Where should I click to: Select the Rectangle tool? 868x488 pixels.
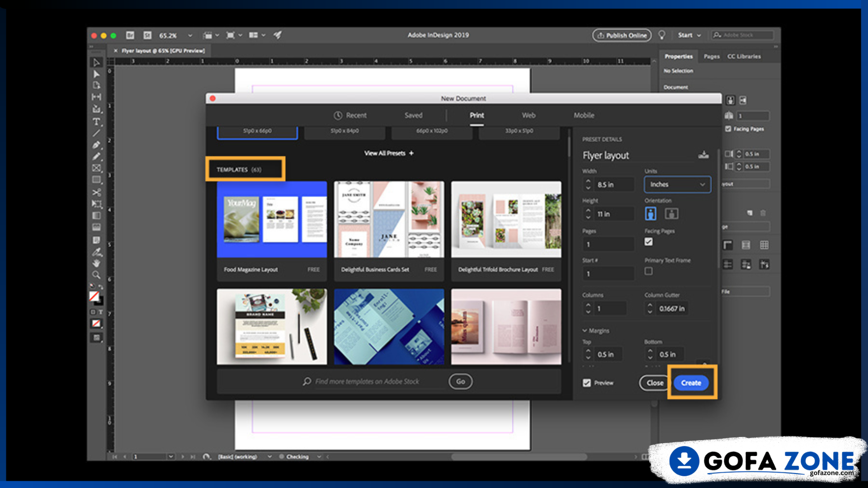pos(96,180)
